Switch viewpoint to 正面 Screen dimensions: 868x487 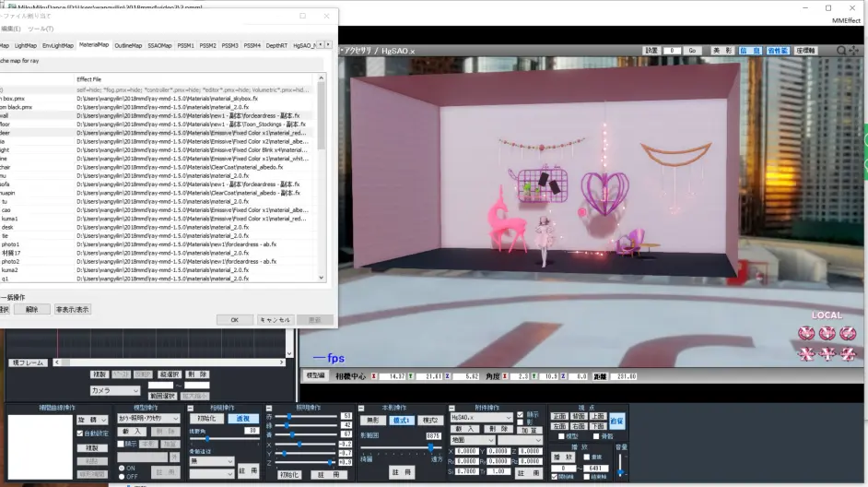559,416
